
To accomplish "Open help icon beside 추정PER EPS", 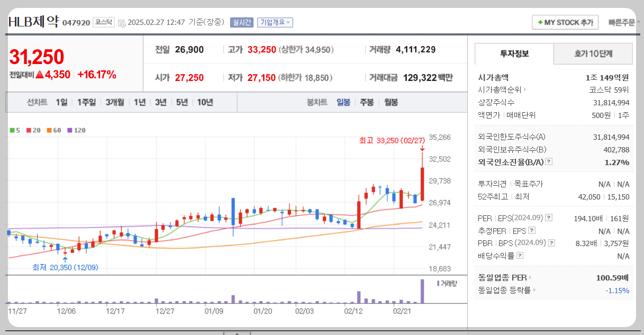I will pyautogui.click(x=532, y=231).
